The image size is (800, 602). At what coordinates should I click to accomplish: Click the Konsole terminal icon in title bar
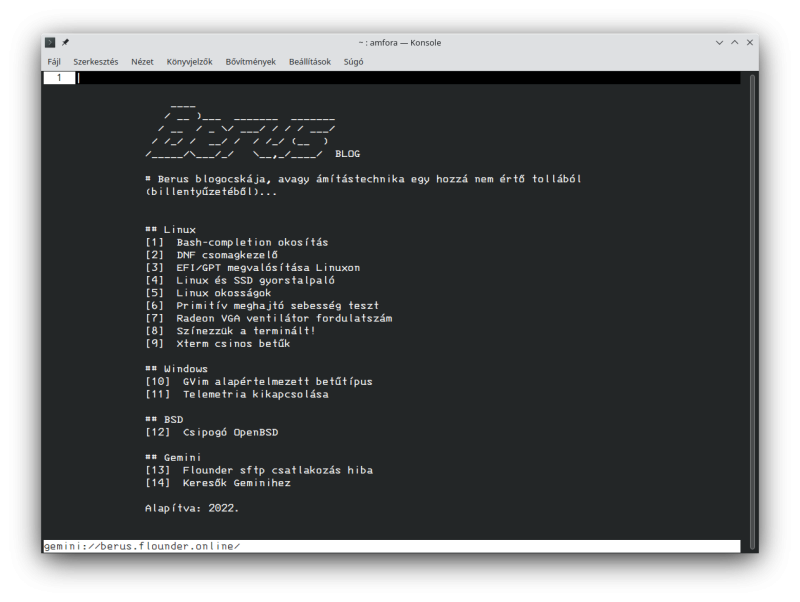(50, 42)
